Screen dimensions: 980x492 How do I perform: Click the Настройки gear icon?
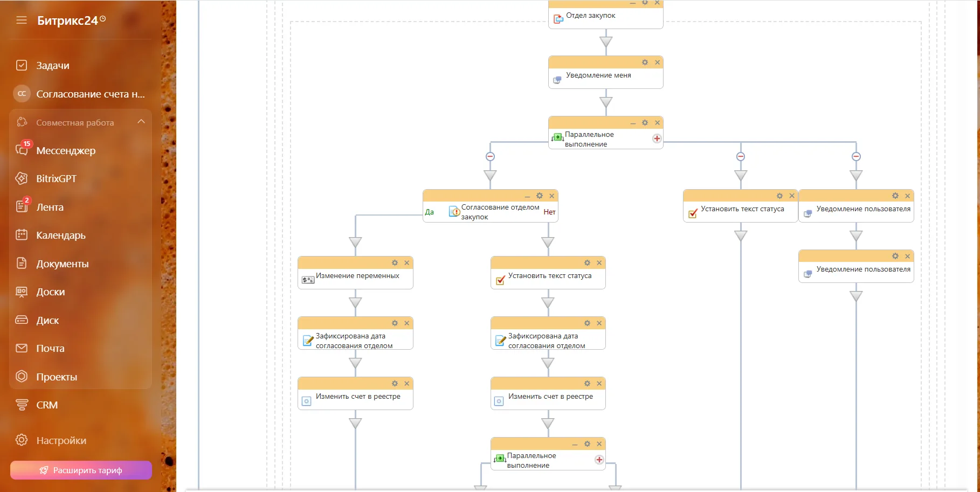(x=22, y=440)
